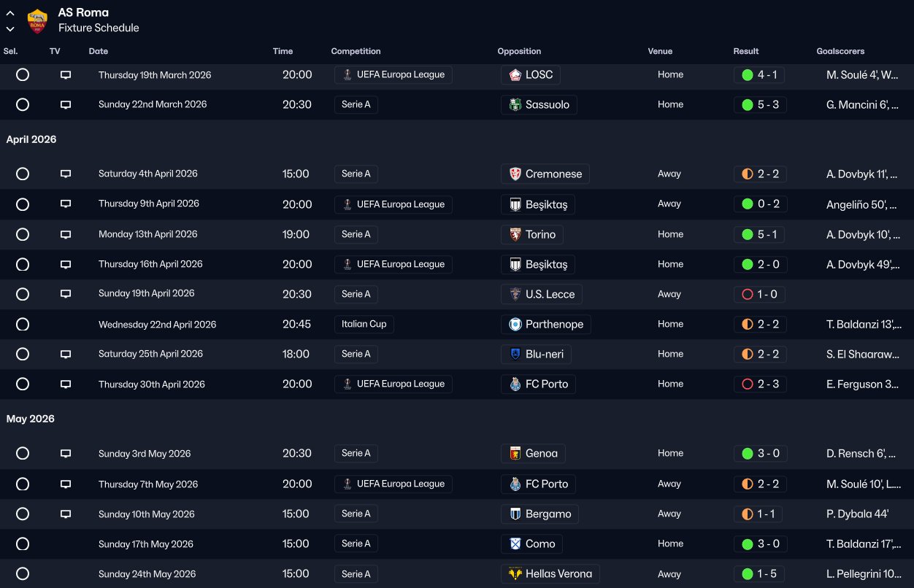Click TV icon for Genoa match
The image size is (914, 588).
coord(66,453)
